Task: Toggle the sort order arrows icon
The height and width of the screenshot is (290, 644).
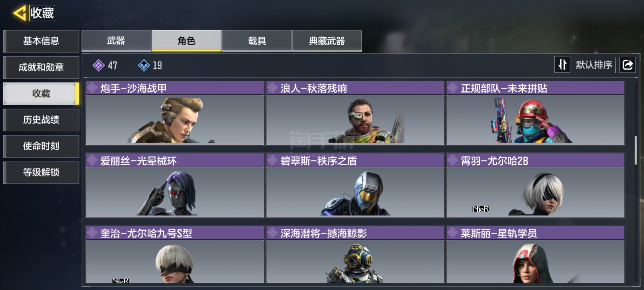Action: (x=562, y=65)
